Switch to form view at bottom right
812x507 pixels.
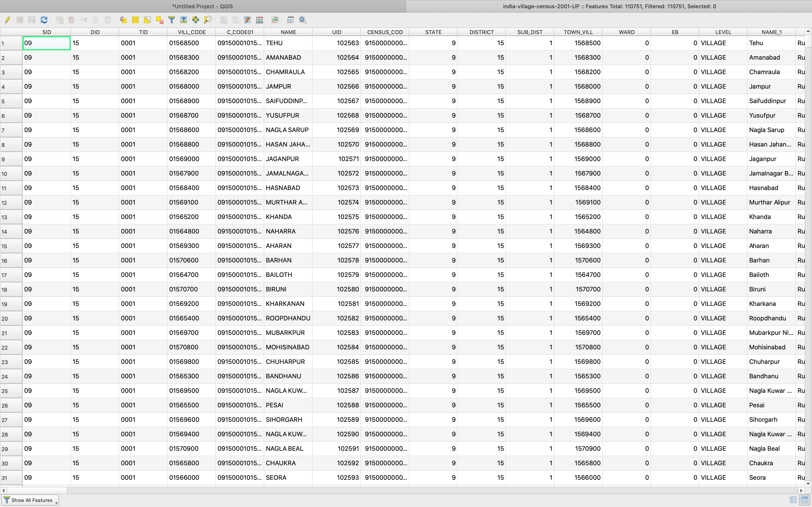pos(793,500)
